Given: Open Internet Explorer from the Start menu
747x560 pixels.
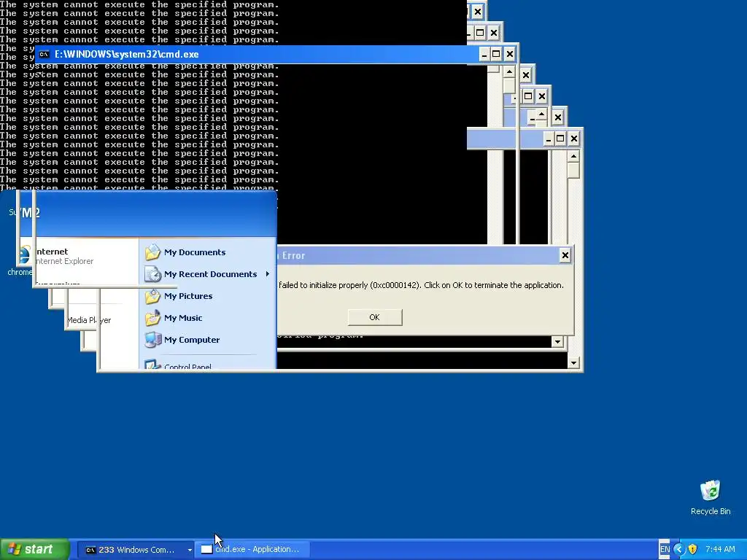Looking at the screenshot, I should 64,256.
